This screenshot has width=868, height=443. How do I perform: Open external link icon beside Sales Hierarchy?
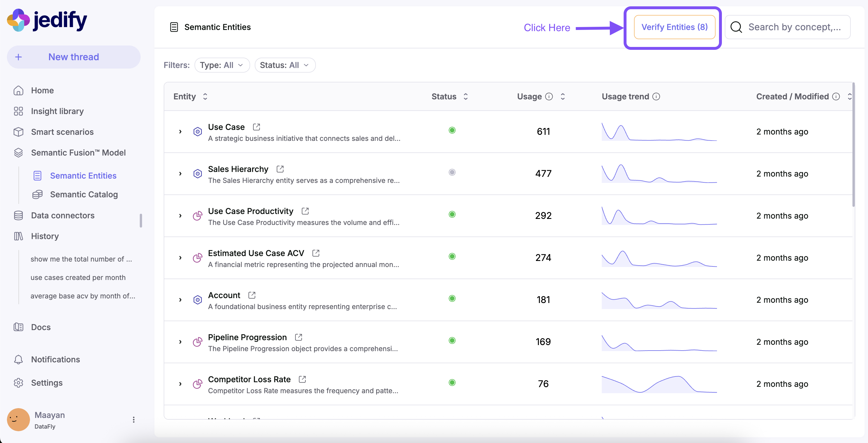pos(280,169)
